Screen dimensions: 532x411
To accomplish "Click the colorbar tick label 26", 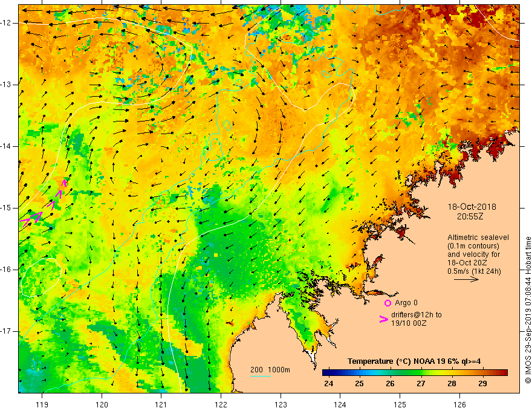I will pyautogui.click(x=390, y=384).
